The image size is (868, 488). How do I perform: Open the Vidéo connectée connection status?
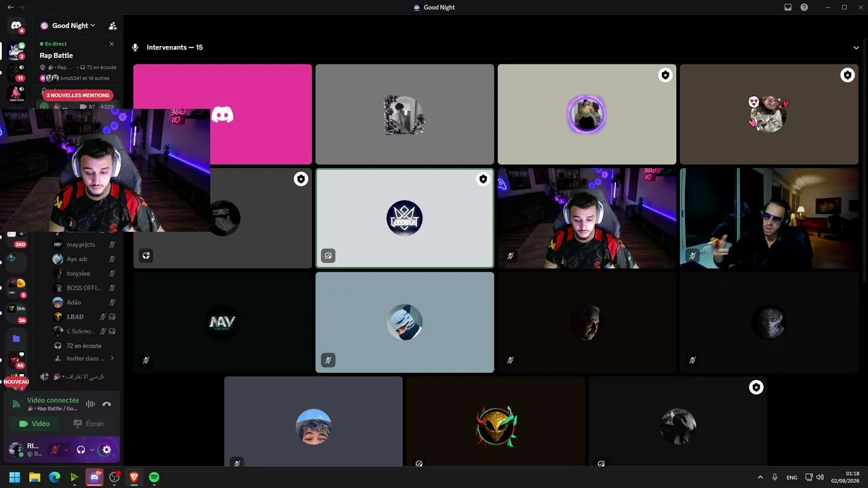coord(52,401)
